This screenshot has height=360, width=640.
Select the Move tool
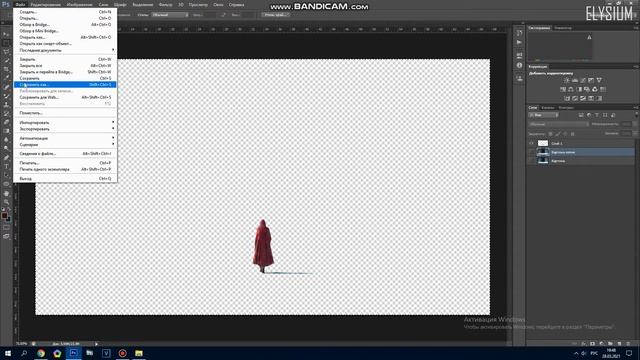point(6,34)
